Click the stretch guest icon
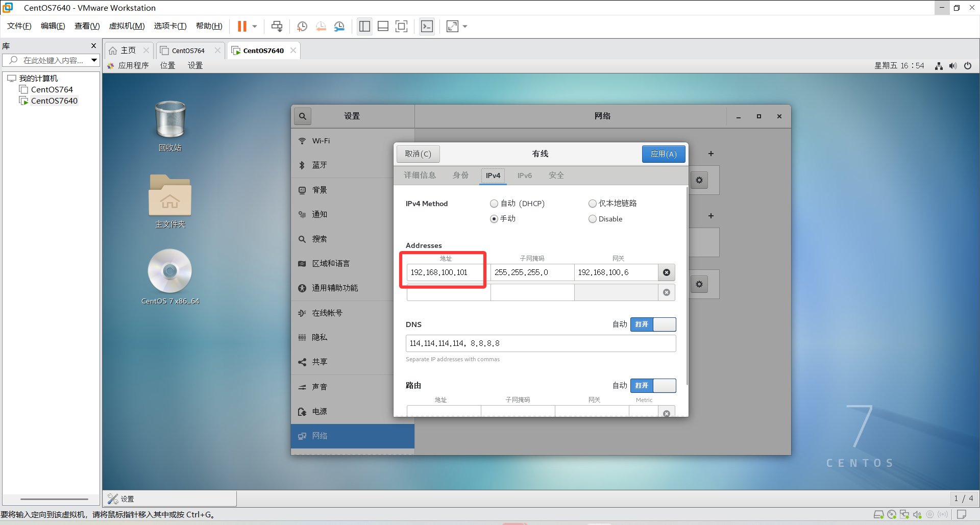This screenshot has width=980, height=525. click(452, 26)
